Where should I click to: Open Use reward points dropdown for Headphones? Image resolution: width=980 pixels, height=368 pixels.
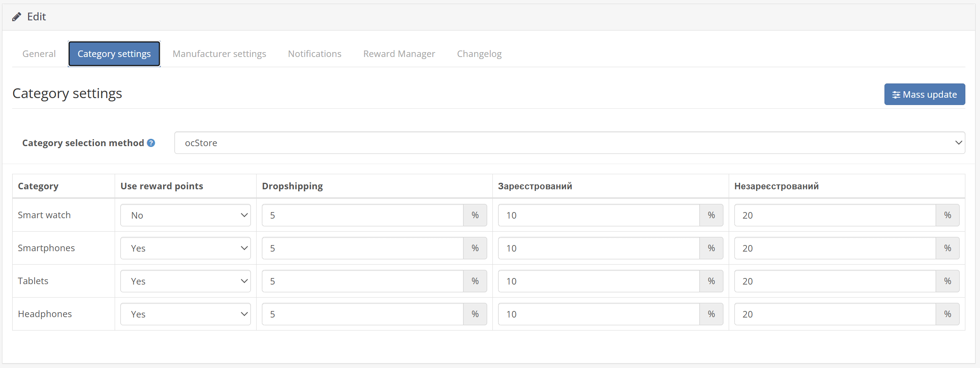(185, 314)
